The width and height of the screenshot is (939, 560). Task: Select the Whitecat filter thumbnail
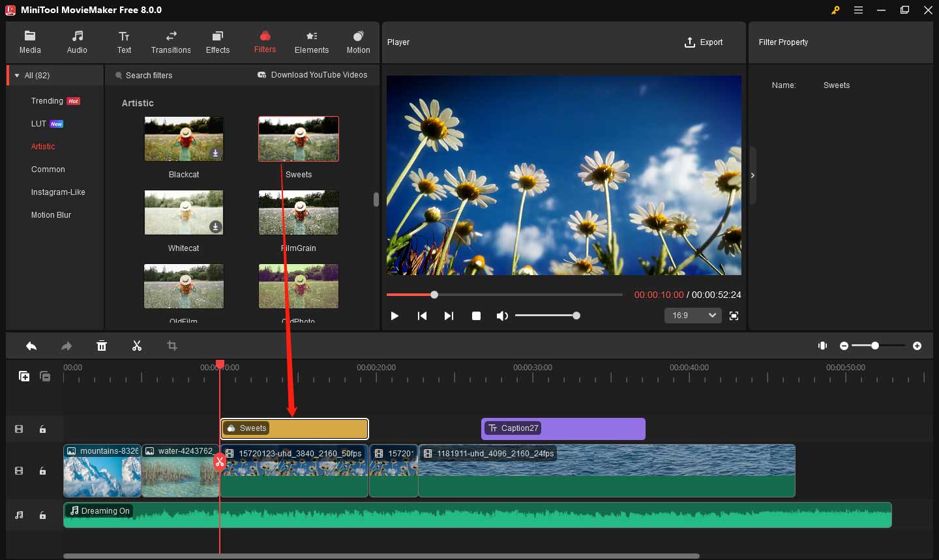(x=184, y=213)
